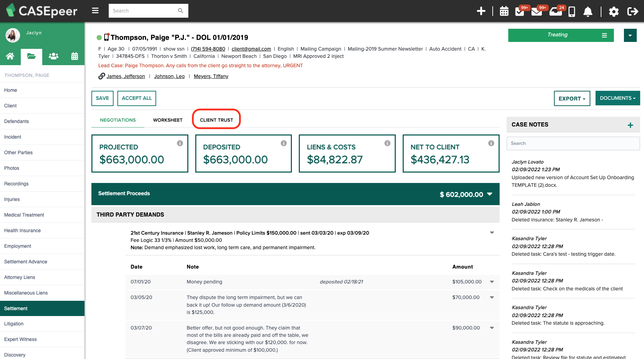Screen dimensions: 644x359
Task: Open the tasks checkmark icon with badge
Action: pyautogui.click(x=520, y=11)
